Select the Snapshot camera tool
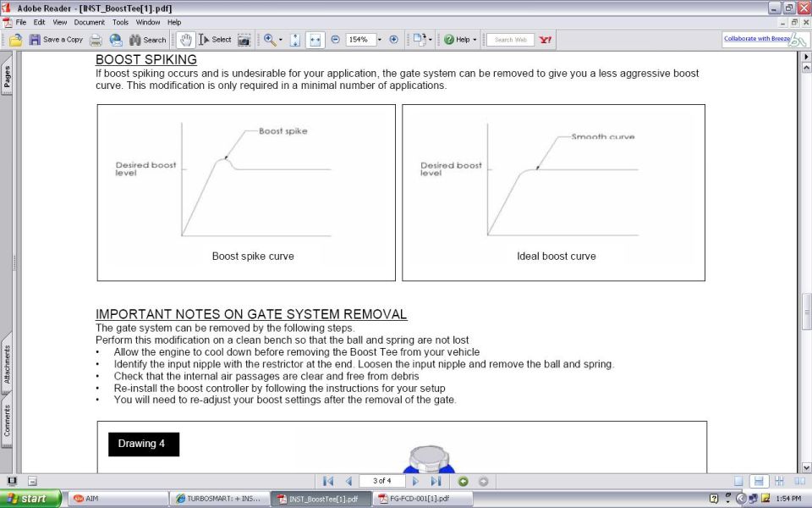The image size is (812, 508). 244,40
